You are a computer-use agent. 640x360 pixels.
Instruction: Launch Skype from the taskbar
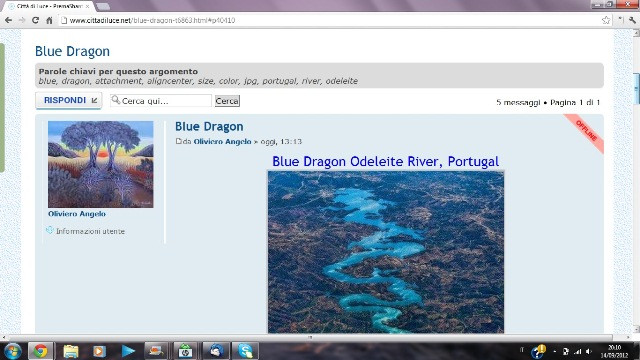coord(245,351)
